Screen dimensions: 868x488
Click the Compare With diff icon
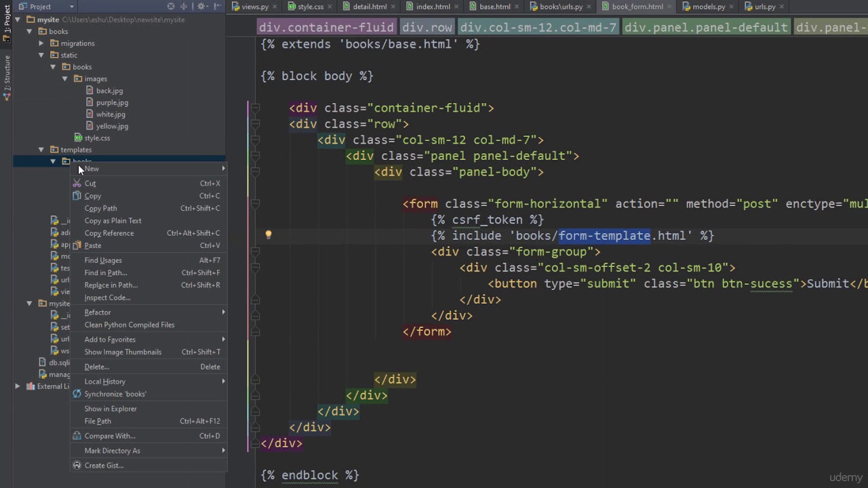pyautogui.click(x=77, y=436)
